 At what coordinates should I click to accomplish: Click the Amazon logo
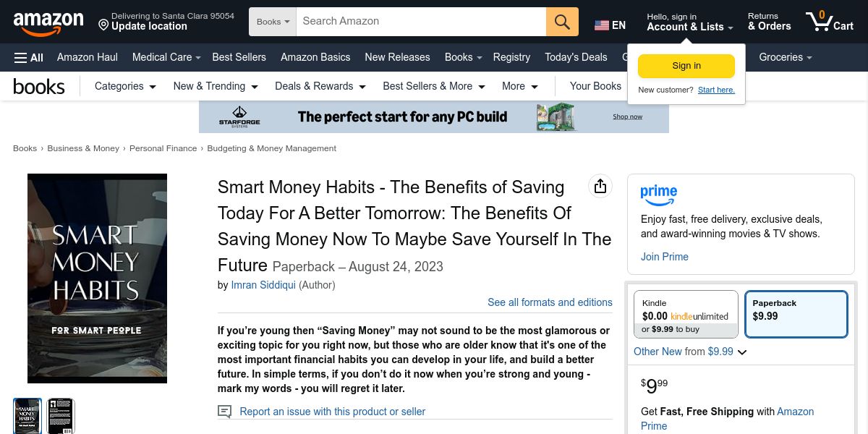tap(48, 23)
